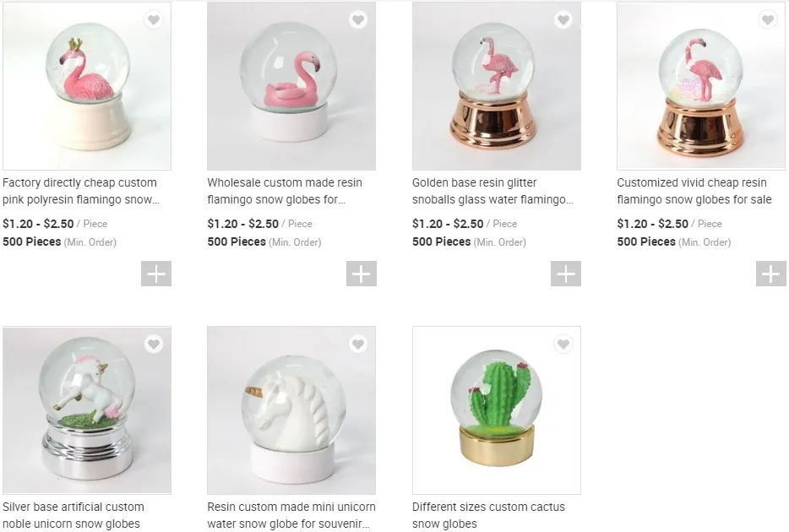Click plus button under Factory directly flamingo globe

pos(156,274)
